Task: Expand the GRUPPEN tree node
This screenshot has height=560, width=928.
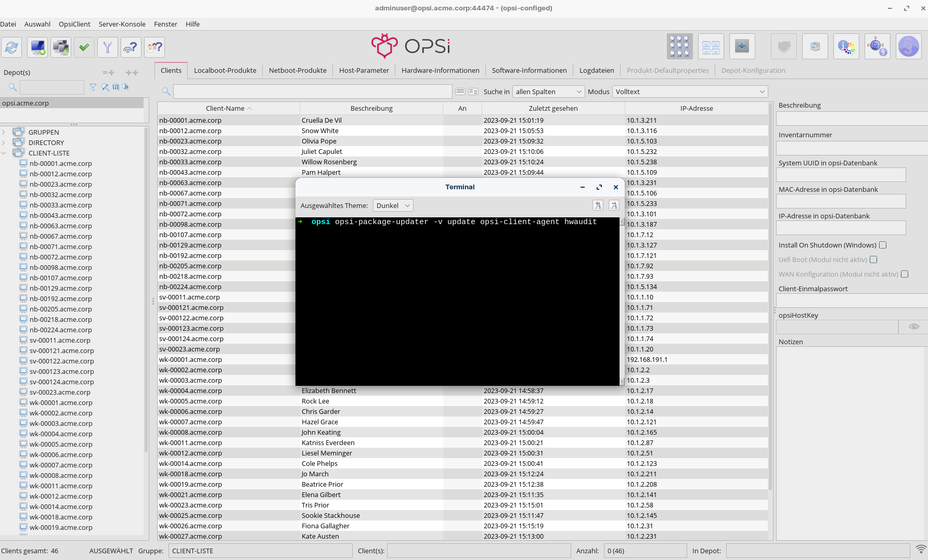Action: (x=4, y=132)
